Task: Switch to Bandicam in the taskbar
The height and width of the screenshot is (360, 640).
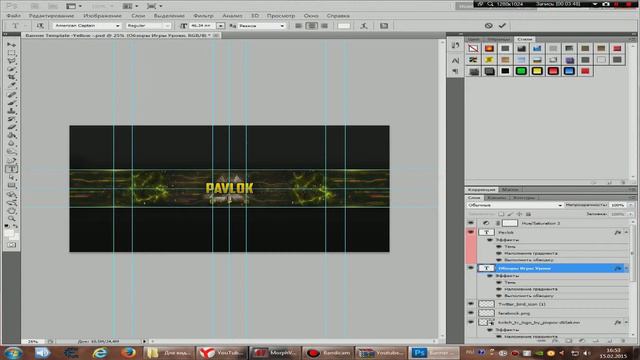Action: pyautogui.click(x=329, y=353)
